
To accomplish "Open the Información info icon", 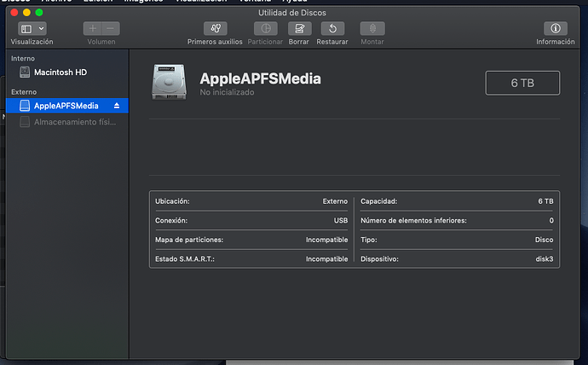I will (x=556, y=28).
